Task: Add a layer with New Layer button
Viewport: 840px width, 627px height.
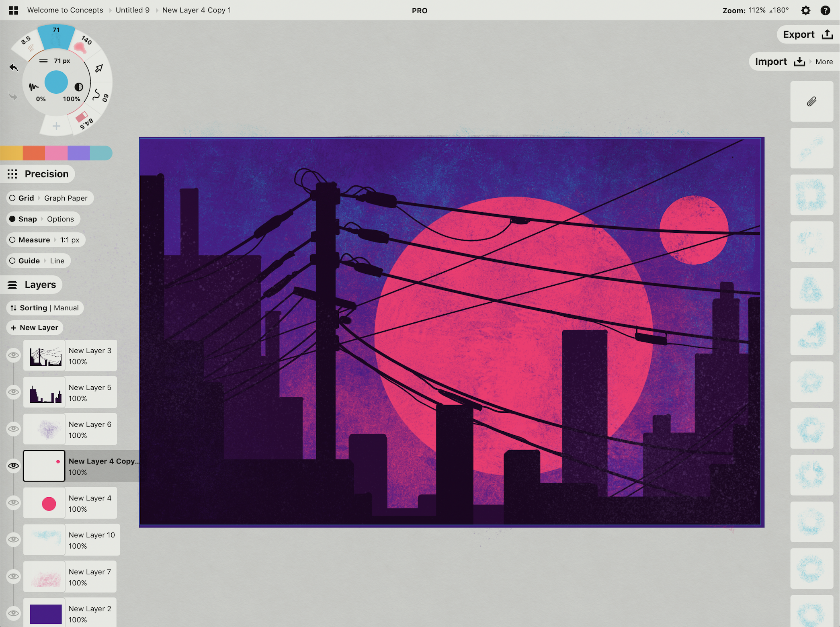Action: coord(35,328)
